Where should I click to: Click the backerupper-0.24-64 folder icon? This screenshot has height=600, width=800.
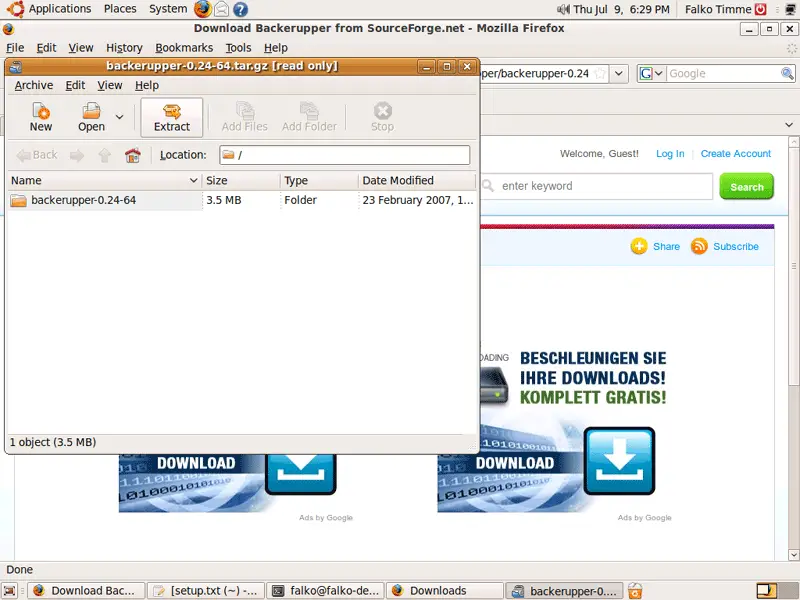[x=18, y=201]
